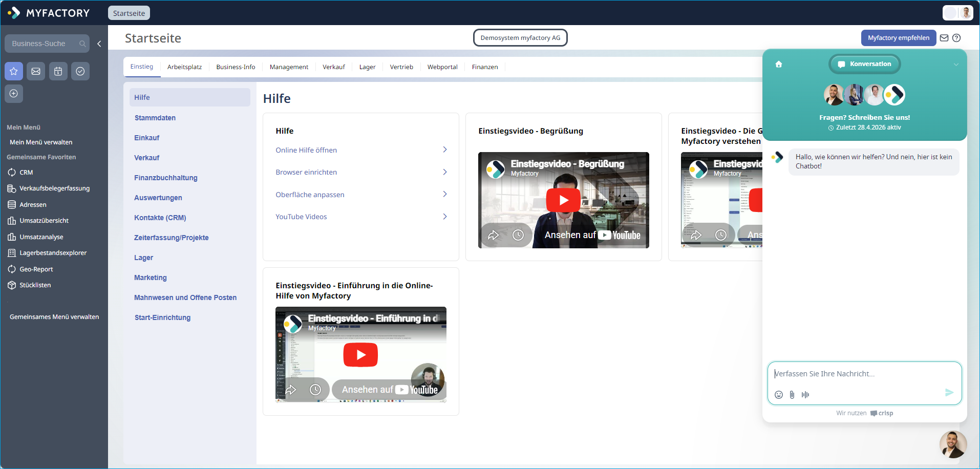The image size is (980, 469).
Task: Switch to the Arbeitsplatz tab
Action: pos(184,67)
